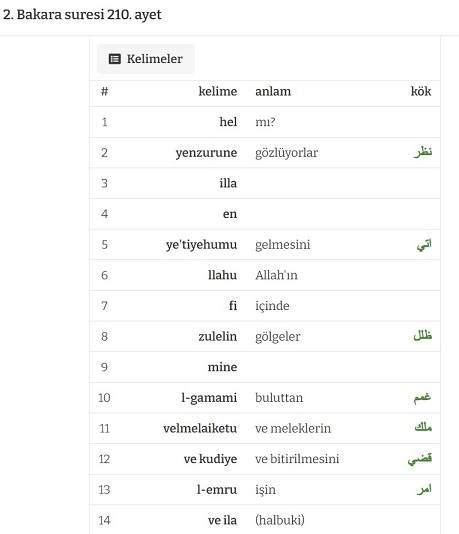Click the Kelimeler list icon
The height and width of the screenshot is (534, 459).
click(x=114, y=59)
